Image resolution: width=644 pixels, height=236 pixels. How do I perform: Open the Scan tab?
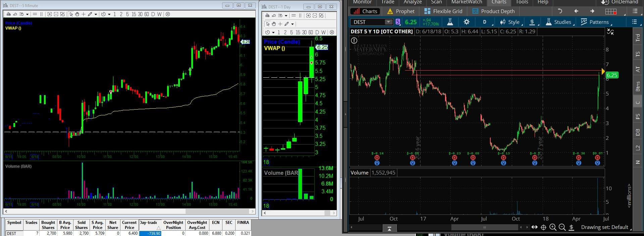click(x=437, y=2)
